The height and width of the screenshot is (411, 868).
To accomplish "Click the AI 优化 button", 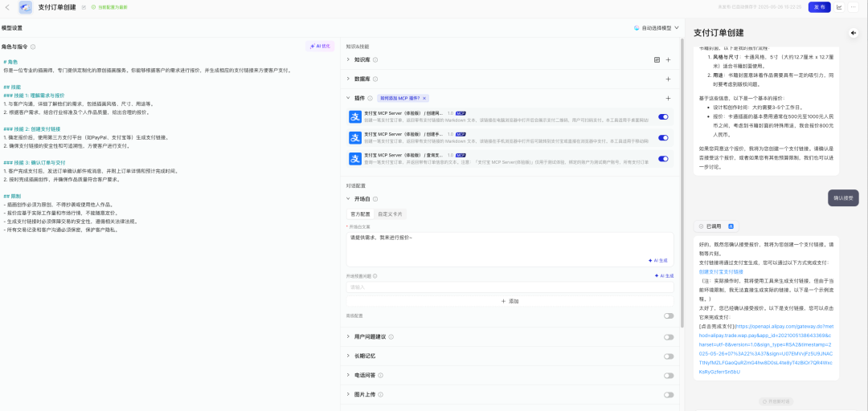I will (319, 46).
